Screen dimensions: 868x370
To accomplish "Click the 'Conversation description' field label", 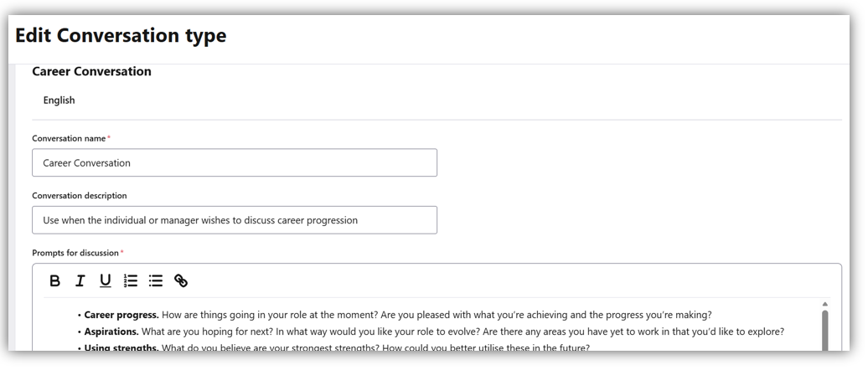I will tap(80, 196).
